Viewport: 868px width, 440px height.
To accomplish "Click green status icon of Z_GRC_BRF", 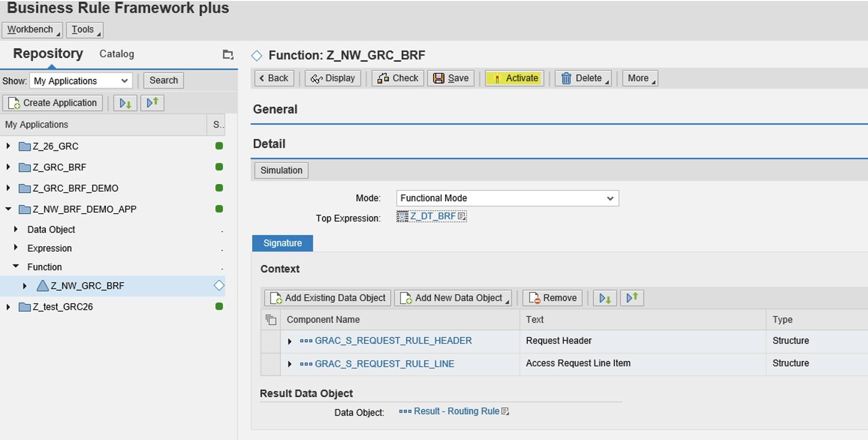I will point(219,167).
